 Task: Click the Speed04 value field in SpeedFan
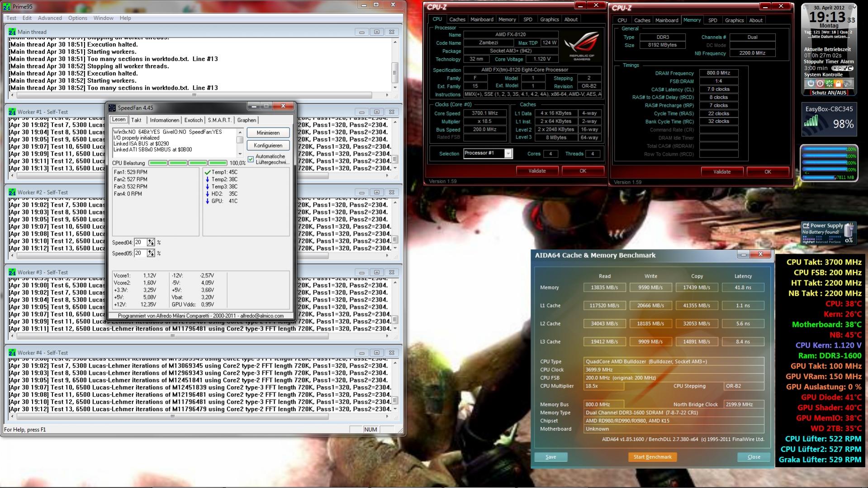pyautogui.click(x=140, y=242)
